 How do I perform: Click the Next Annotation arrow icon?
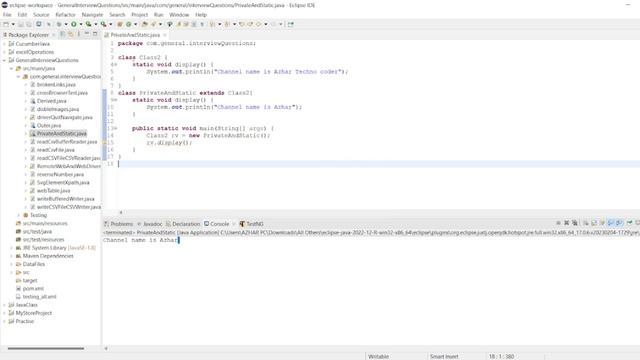point(212,24)
